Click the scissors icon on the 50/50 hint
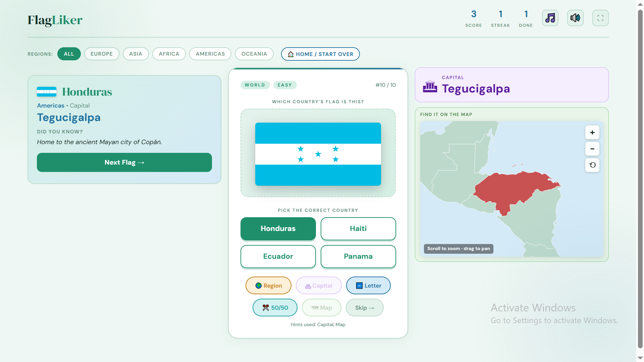644x362 pixels. pyautogui.click(x=266, y=308)
